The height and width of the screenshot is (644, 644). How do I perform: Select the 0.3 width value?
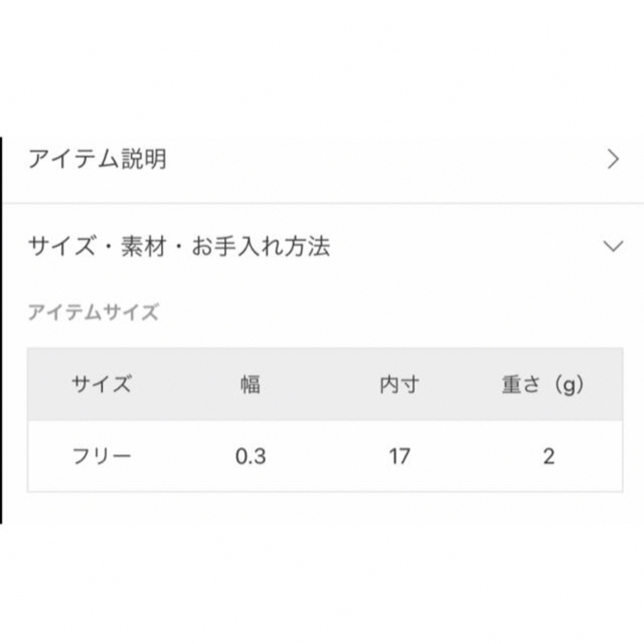tap(250, 456)
